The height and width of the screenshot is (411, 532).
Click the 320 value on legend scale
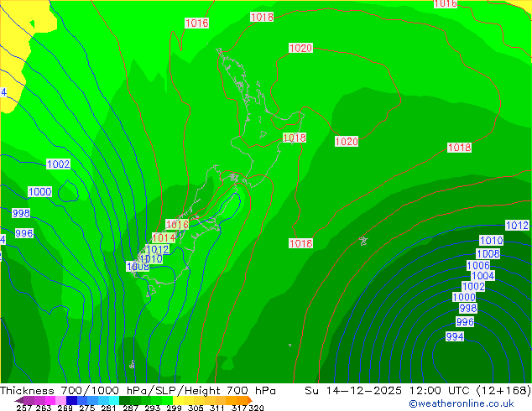click(x=256, y=408)
